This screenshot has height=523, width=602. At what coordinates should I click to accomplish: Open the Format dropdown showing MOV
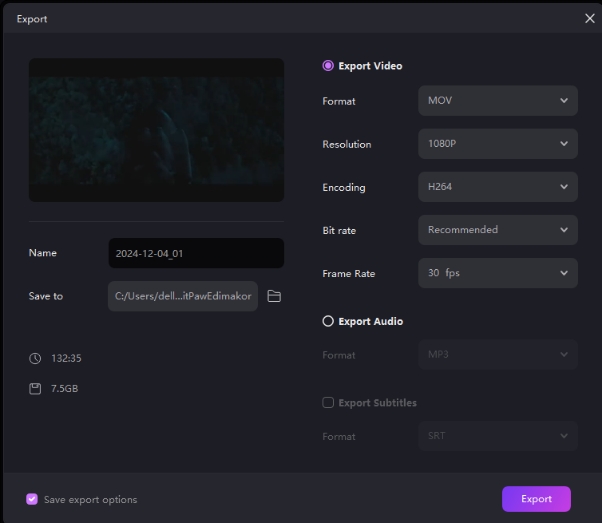tap(497, 101)
